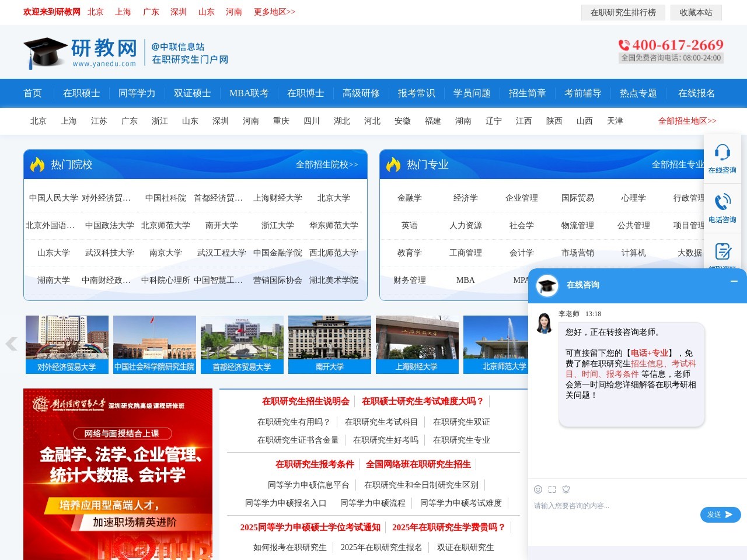Screen dimensions: 747x560
Task: Open the 在职博士 navigation tab
Action: tap(306, 93)
